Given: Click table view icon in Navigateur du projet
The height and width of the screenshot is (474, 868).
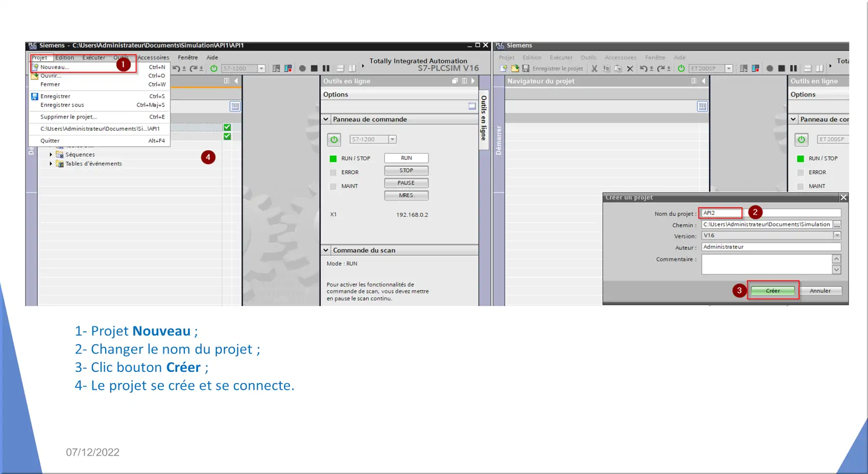Looking at the screenshot, I should click(x=703, y=106).
